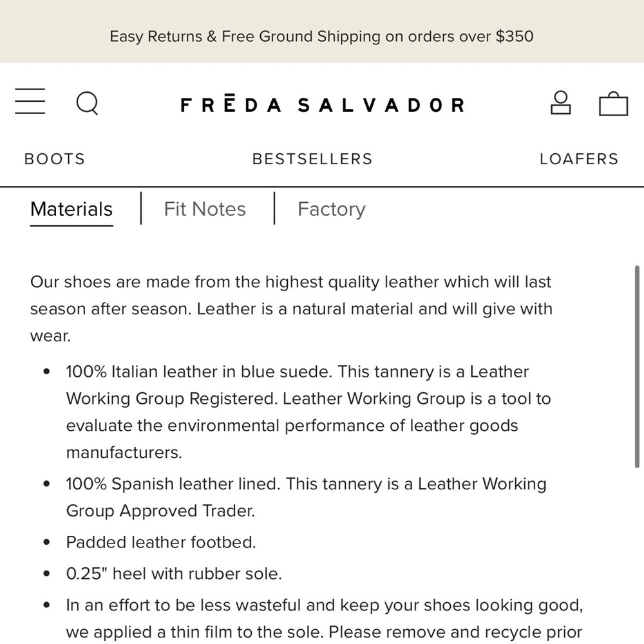Select the Materials tab
Screen dimensions: 644x644
71,209
